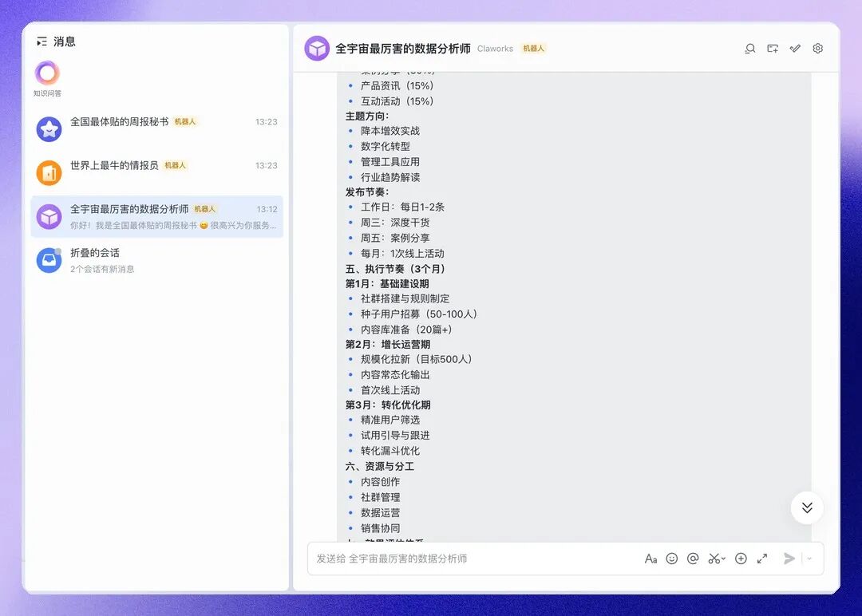This screenshot has height=616, width=862.
Task: Click the heading 五、执行节奏（3个月）
Action: pos(397,269)
